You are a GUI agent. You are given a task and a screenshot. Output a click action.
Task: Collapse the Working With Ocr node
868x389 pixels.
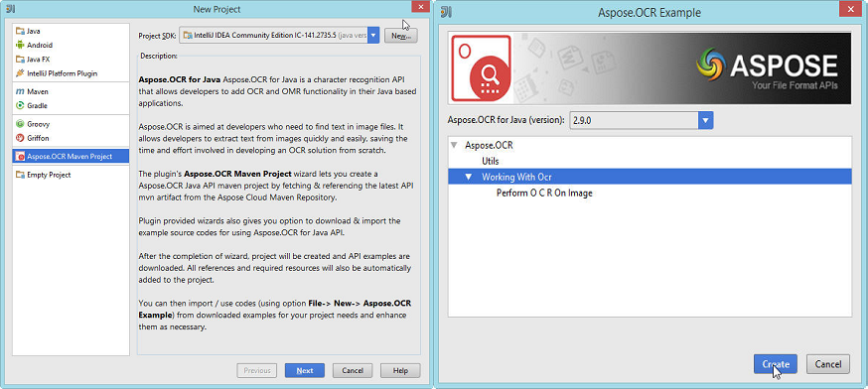[469, 177]
